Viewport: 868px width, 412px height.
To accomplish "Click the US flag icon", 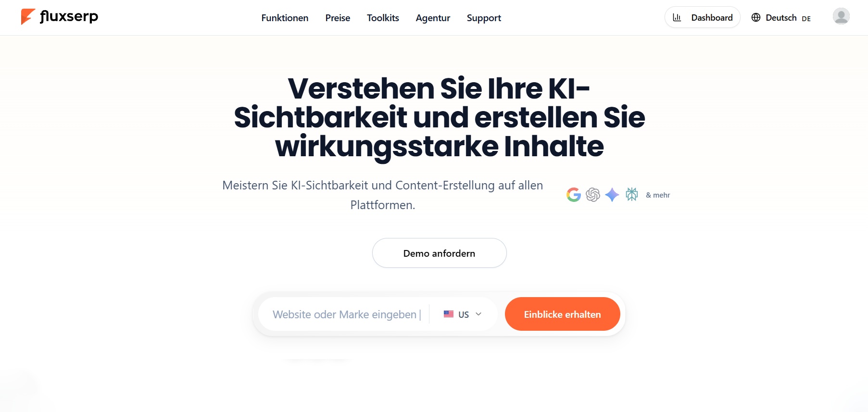I will point(449,314).
